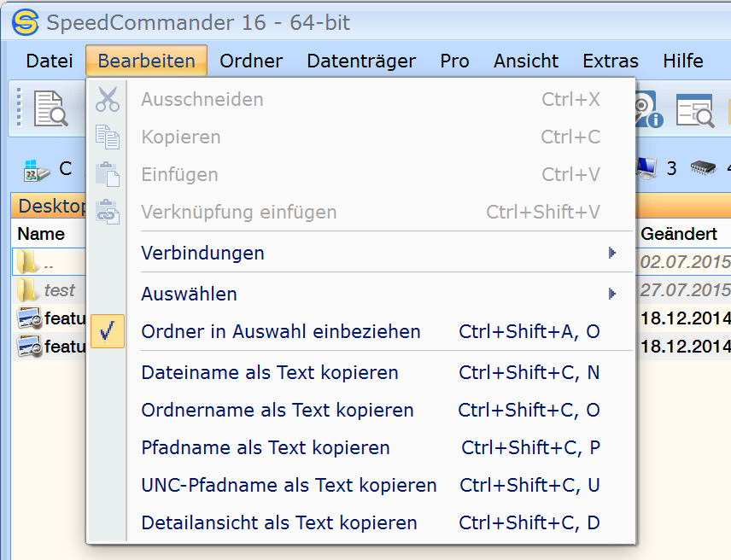Open the Ordner menu
The height and width of the screenshot is (560, 731).
point(251,61)
